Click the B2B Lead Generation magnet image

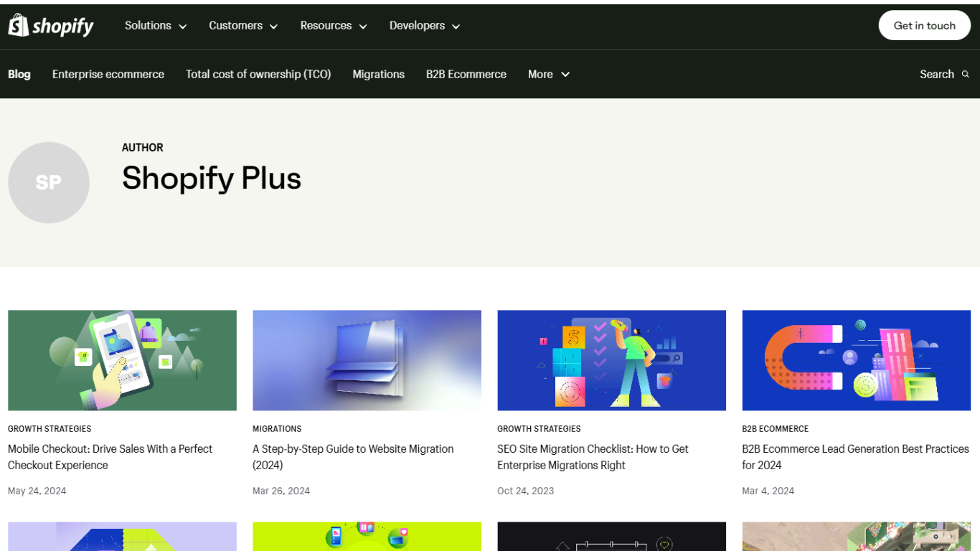856,360
